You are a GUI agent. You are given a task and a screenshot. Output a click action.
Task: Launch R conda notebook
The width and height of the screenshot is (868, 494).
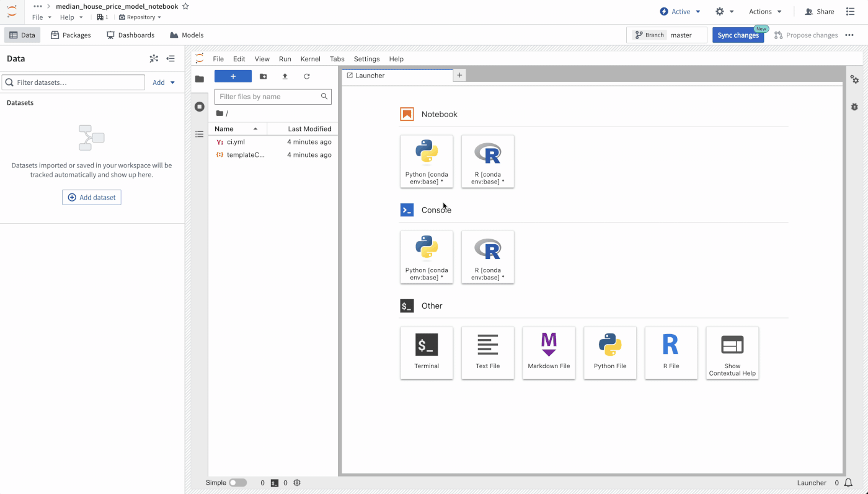488,161
